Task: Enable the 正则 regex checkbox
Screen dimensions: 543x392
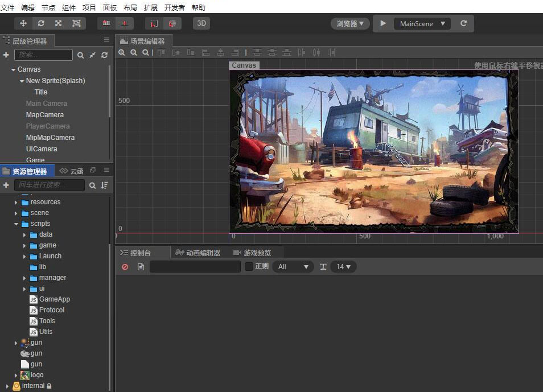Action: 249,267
